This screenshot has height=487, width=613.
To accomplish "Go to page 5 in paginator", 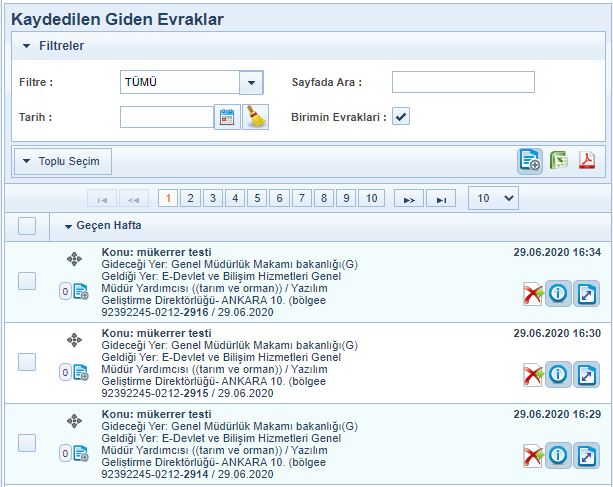I will click(256, 198).
